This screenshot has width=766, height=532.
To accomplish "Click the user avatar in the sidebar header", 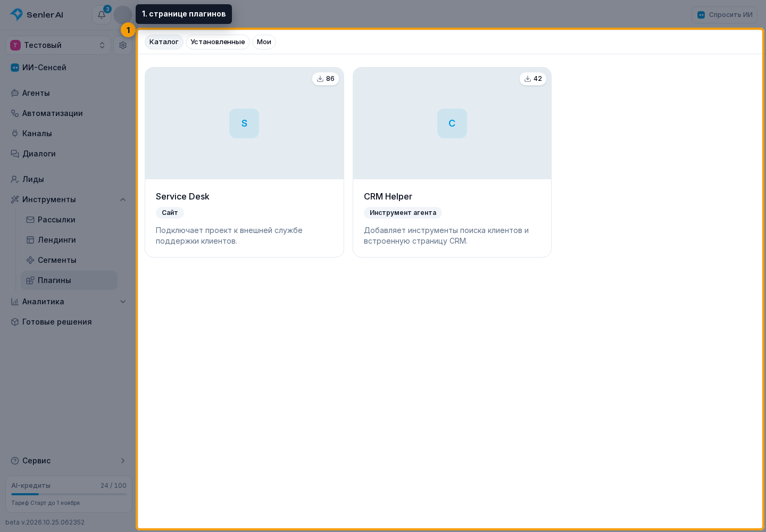I will coord(123,15).
